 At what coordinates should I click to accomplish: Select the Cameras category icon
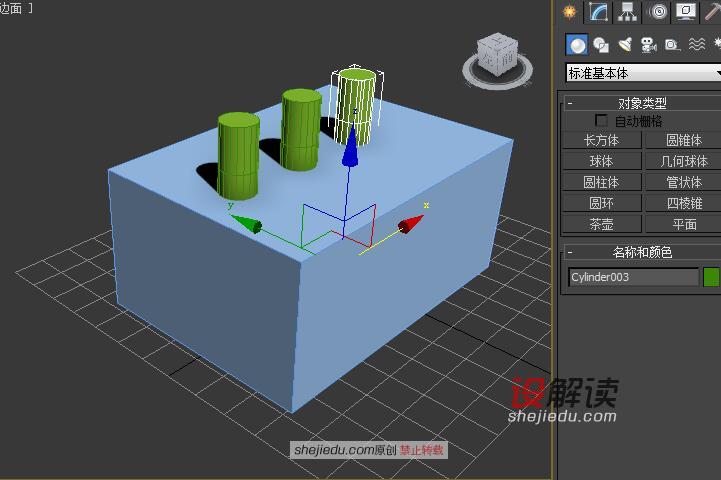pyautogui.click(x=649, y=45)
